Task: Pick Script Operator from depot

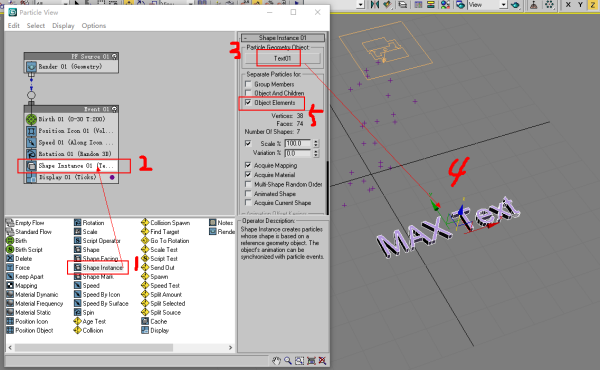Action: [97, 241]
